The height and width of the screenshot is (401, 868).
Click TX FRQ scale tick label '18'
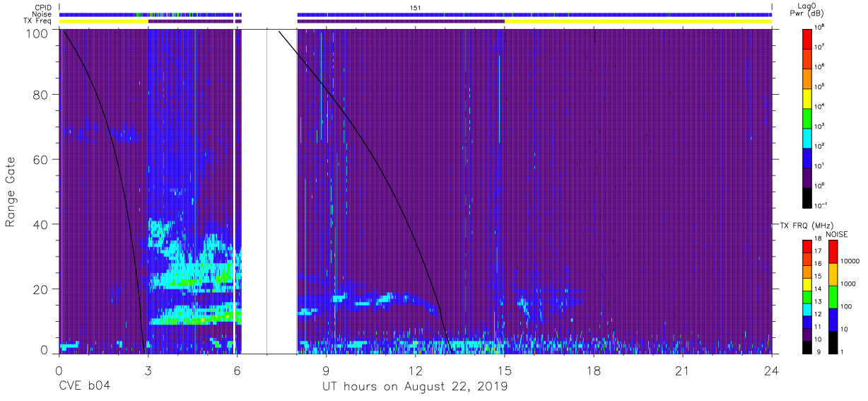click(x=819, y=240)
